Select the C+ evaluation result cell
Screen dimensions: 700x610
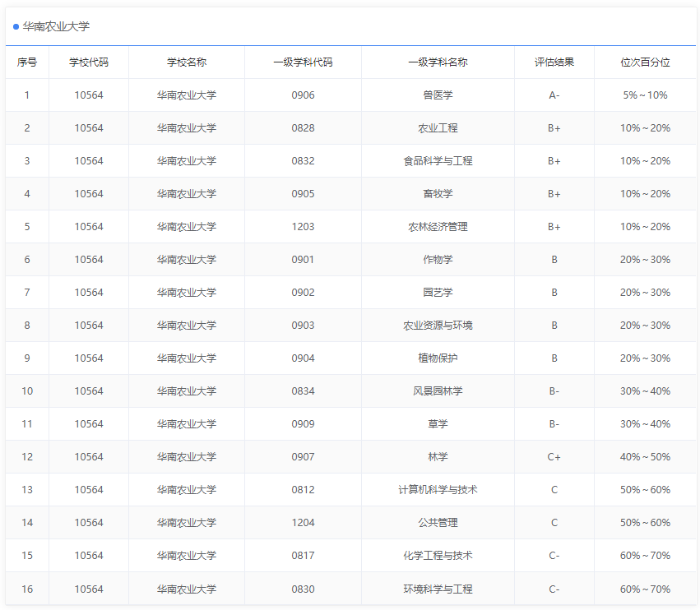(554, 457)
